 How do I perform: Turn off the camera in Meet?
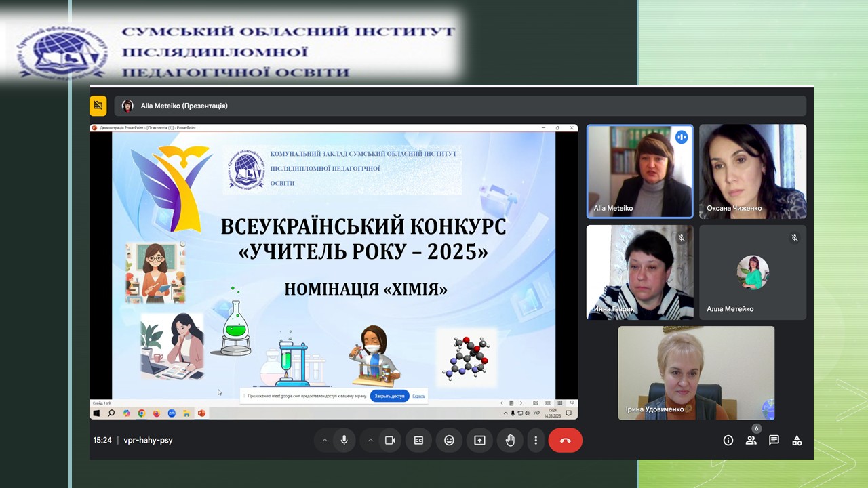coord(390,441)
